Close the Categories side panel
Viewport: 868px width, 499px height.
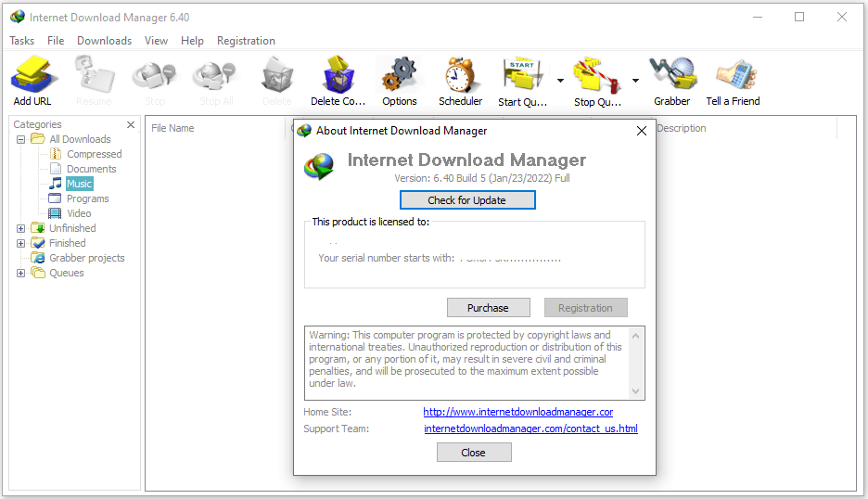(x=131, y=124)
